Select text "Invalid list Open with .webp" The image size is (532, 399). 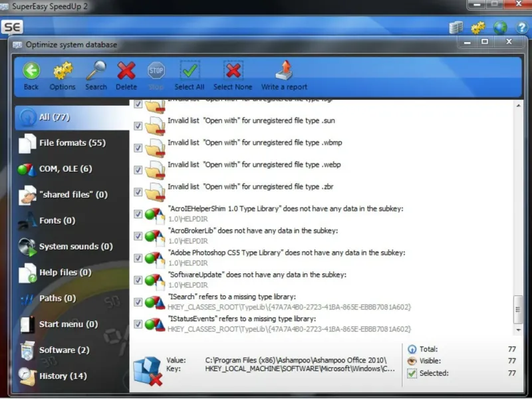(x=254, y=165)
